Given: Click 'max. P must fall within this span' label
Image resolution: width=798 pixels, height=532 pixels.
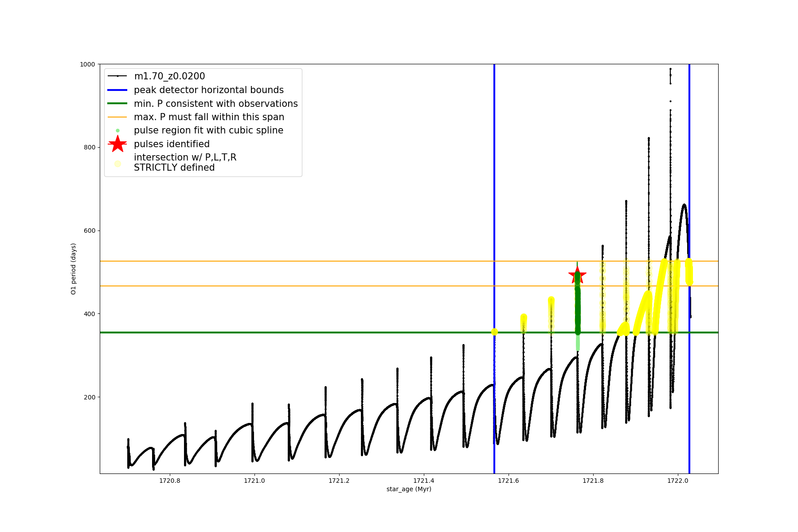Looking at the screenshot, I should tap(209, 117).
